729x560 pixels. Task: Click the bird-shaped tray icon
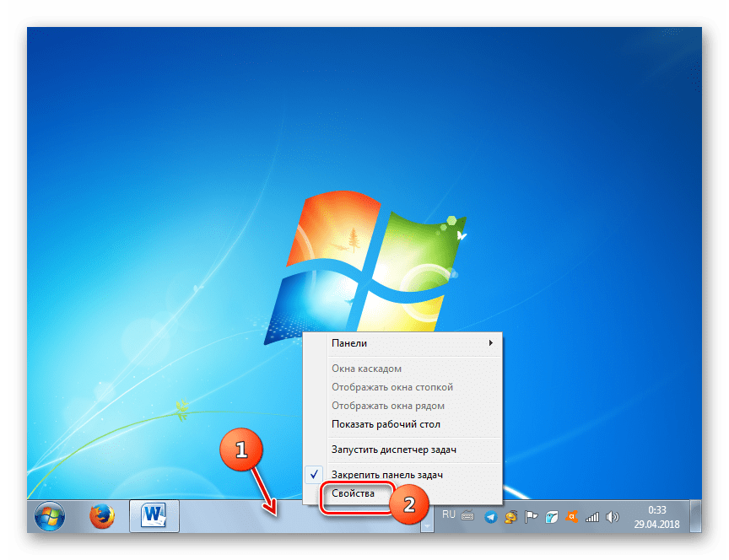[x=552, y=517]
